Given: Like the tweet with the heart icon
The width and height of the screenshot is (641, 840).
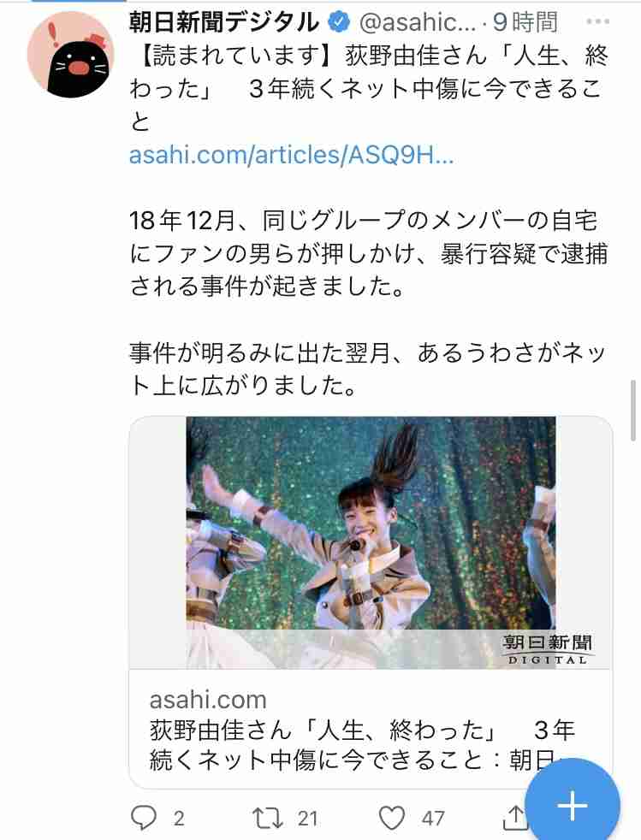Looking at the screenshot, I should click(x=392, y=818).
